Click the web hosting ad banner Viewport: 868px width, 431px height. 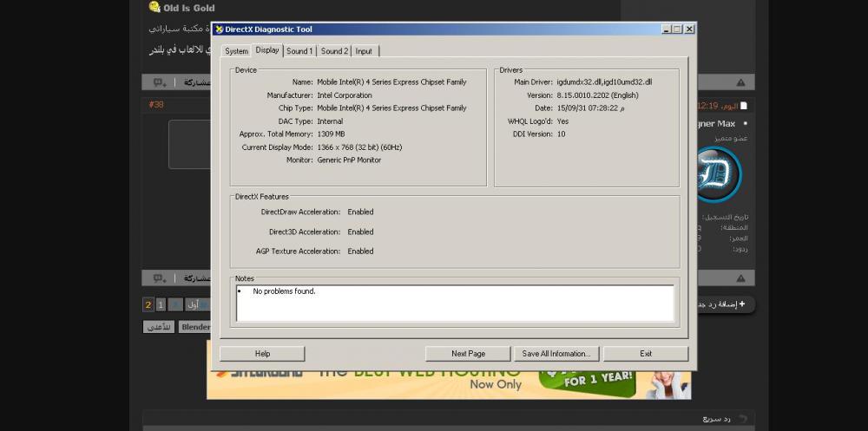coord(449,384)
